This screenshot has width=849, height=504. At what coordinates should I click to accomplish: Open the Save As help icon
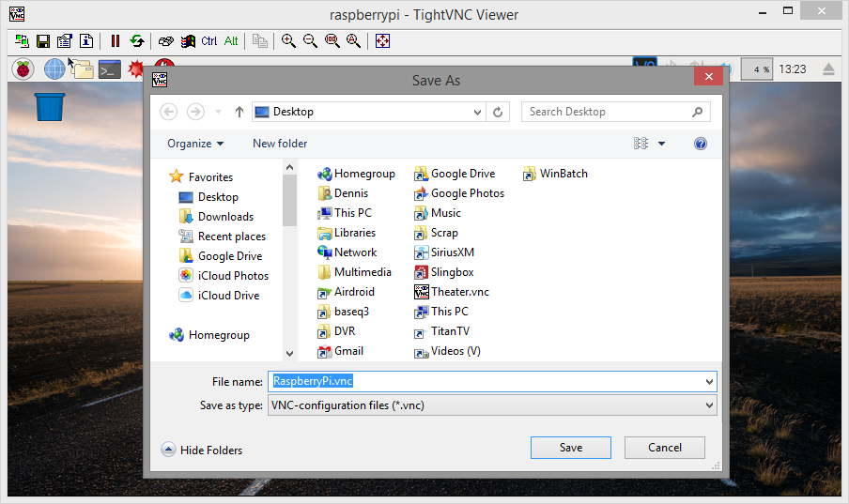pyautogui.click(x=701, y=144)
